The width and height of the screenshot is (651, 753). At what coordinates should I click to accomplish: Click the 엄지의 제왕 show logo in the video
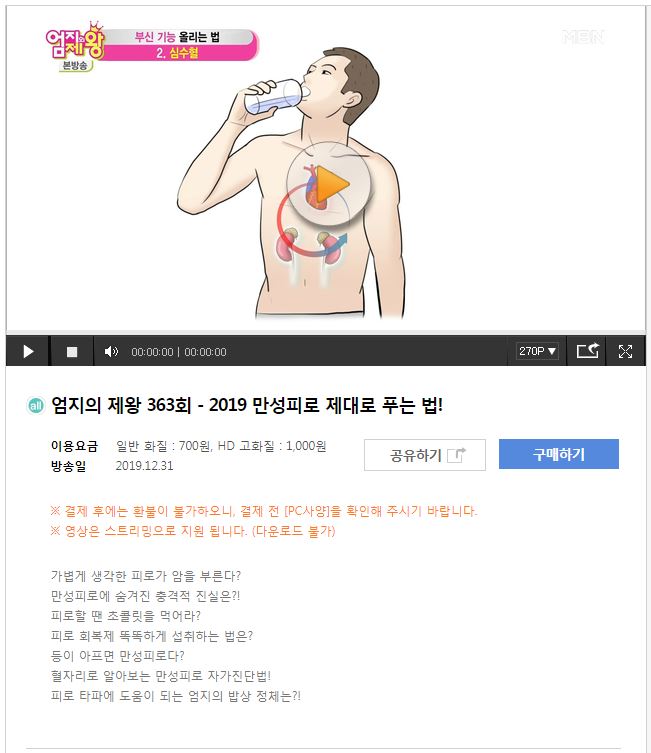(75, 46)
